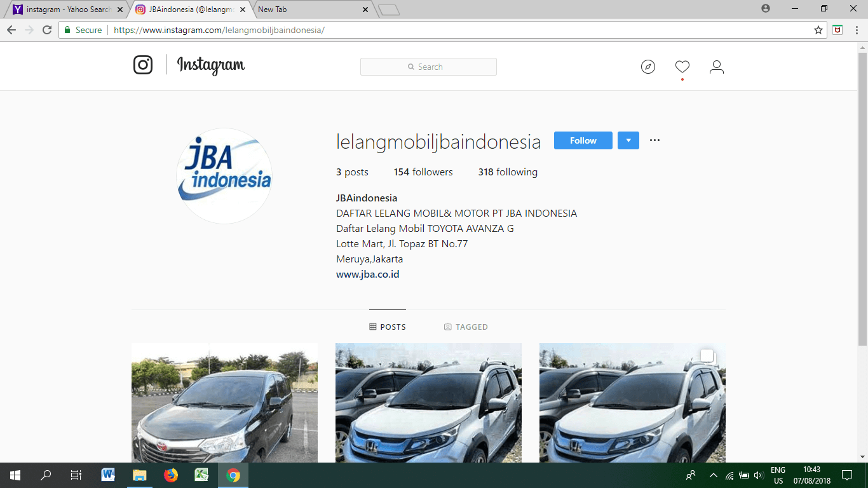Screen dimensions: 868x488
Task: Switch to the Yahoo Search browser tab
Action: [x=64, y=10]
